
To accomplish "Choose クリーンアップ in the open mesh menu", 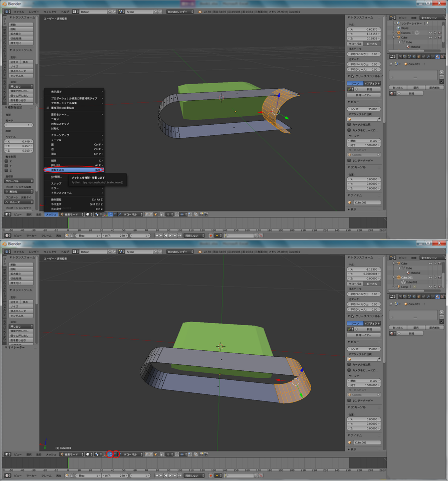I will tap(60, 135).
